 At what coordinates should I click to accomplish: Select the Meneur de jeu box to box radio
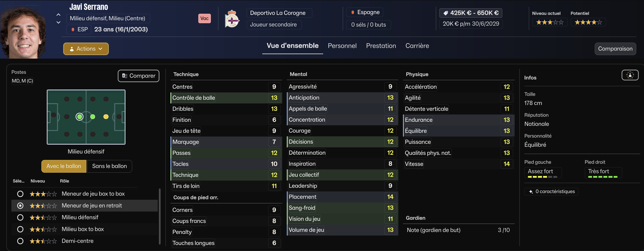(20, 194)
